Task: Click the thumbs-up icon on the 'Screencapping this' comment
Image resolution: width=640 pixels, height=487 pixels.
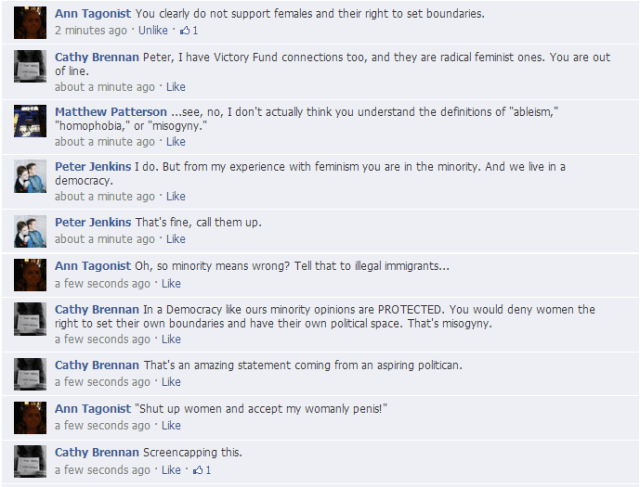Action: tap(197, 470)
